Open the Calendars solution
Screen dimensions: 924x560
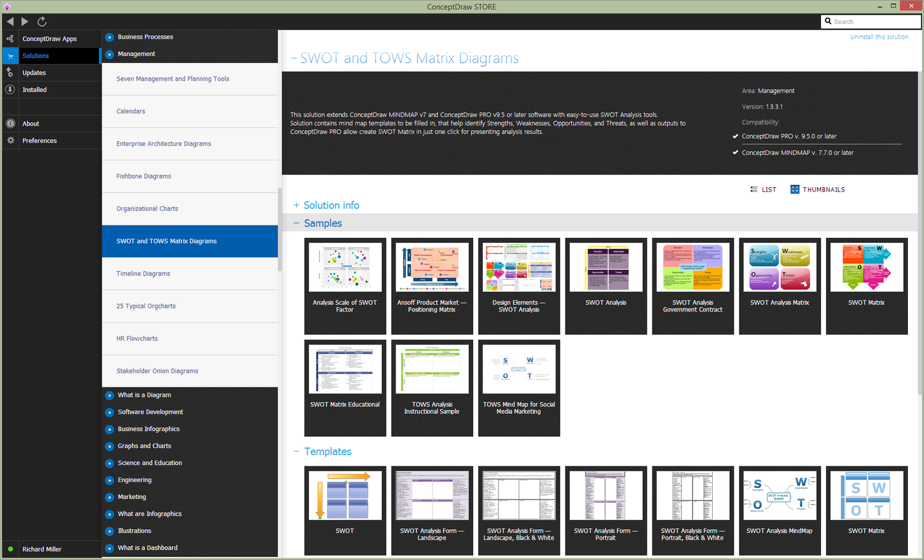coord(190,112)
